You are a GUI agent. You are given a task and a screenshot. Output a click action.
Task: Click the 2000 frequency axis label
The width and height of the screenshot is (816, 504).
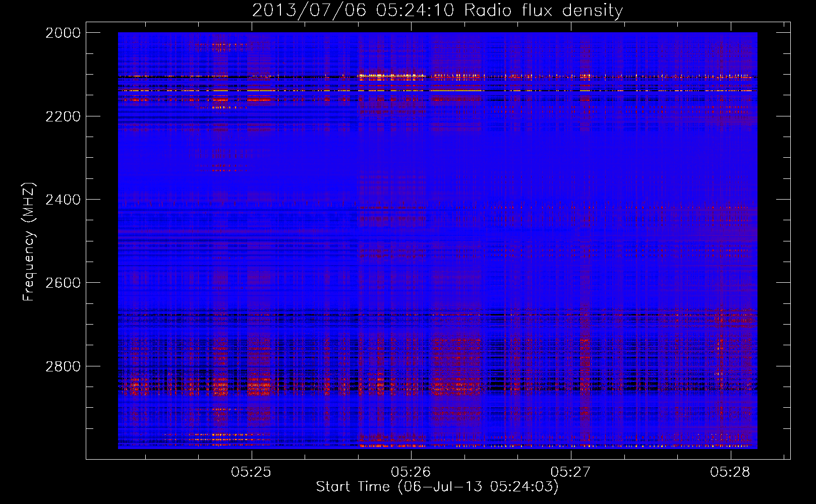coord(63,33)
